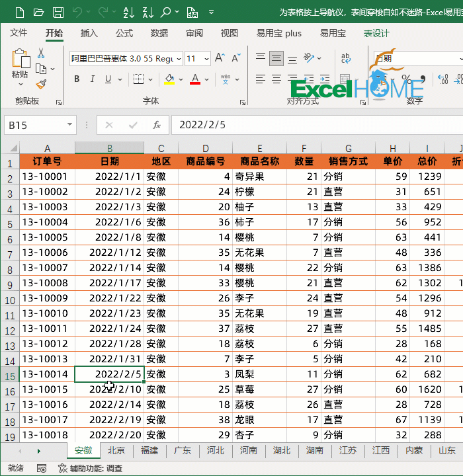
Task: Set top vertical alignment
Action: pyautogui.click(x=261, y=57)
